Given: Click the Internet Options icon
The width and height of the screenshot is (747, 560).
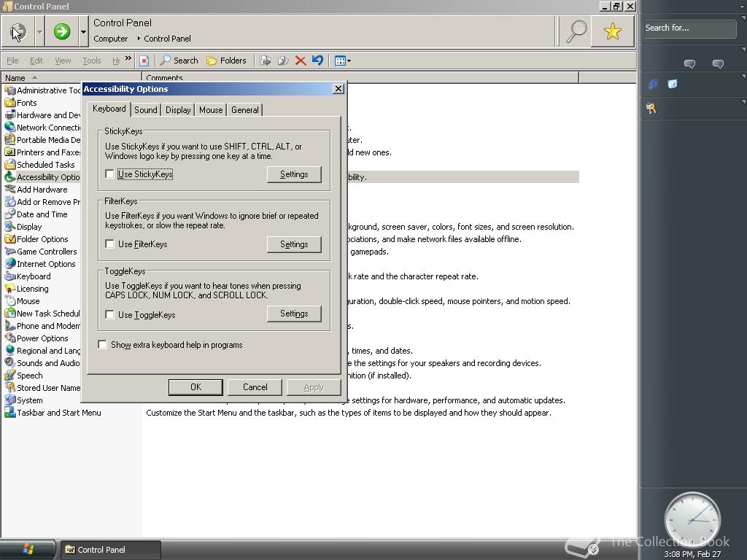Looking at the screenshot, I should coord(10,263).
